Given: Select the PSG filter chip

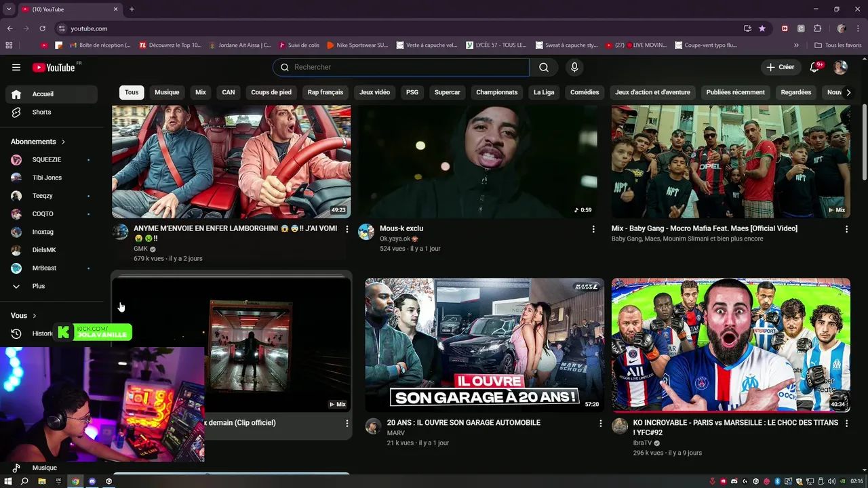Looking at the screenshot, I should pyautogui.click(x=412, y=92).
